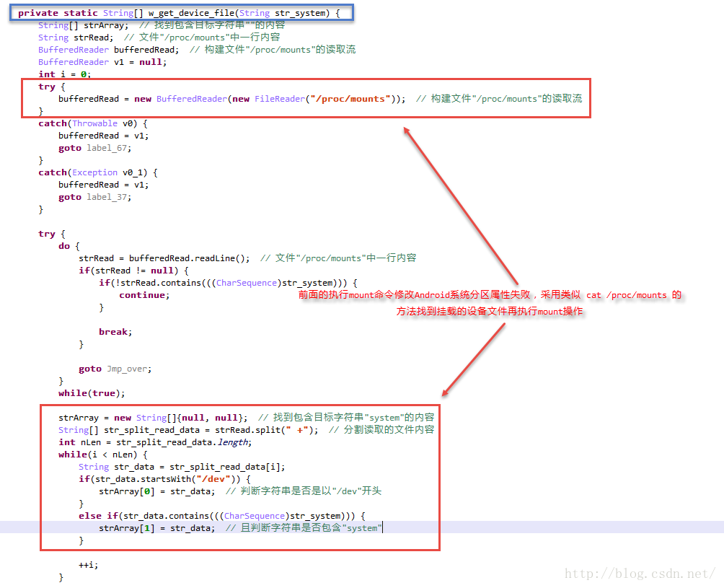Click the "do {" keyword line
Screen dimensions: 724x588
click(69, 246)
